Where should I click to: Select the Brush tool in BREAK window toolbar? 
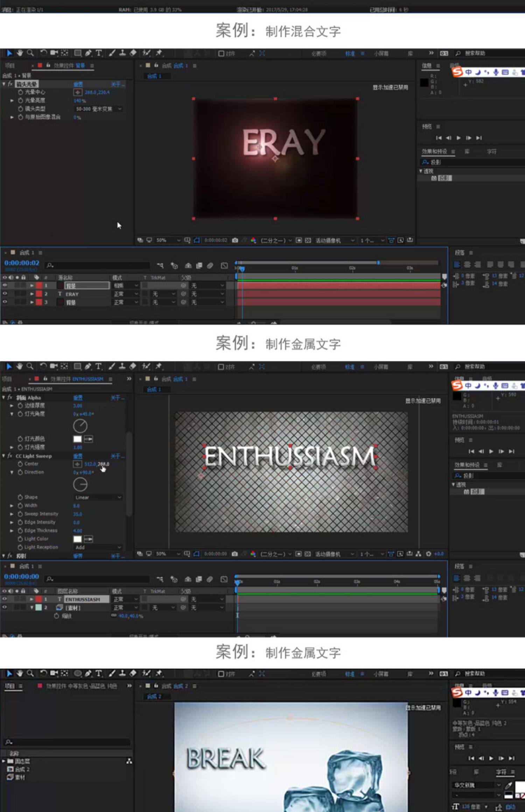112,673
